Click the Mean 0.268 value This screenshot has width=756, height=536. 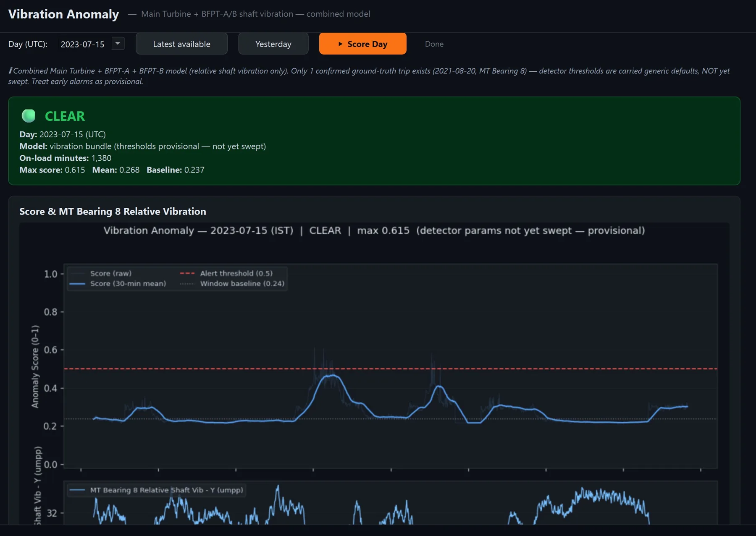(116, 170)
